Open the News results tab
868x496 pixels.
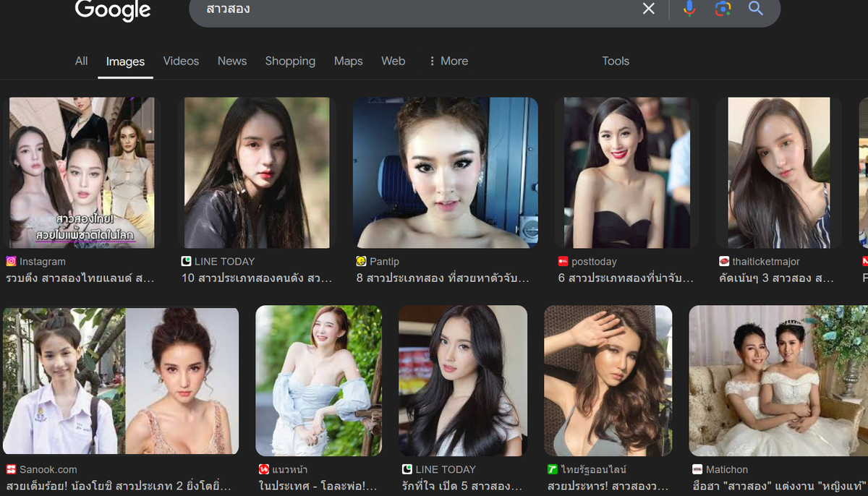point(231,61)
